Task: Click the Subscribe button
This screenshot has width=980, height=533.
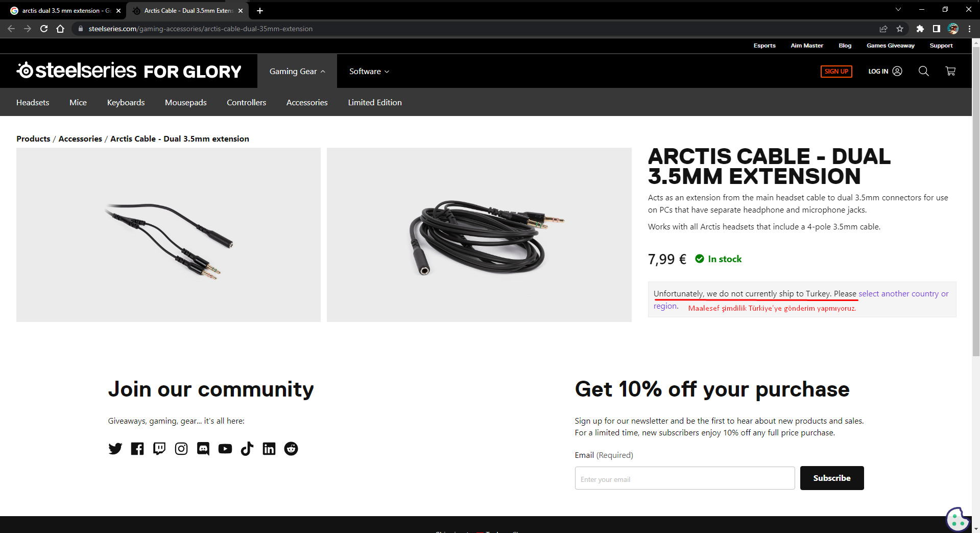Action: pos(831,478)
